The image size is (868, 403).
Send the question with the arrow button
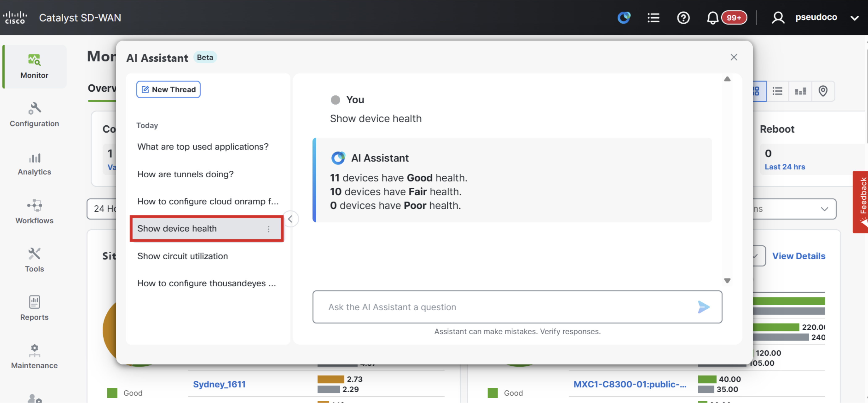click(704, 307)
